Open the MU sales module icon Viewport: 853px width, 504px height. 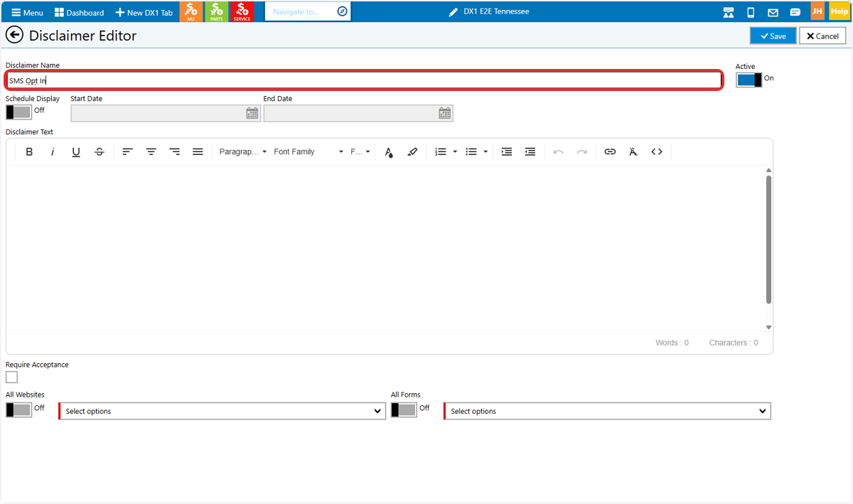click(x=191, y=11)
